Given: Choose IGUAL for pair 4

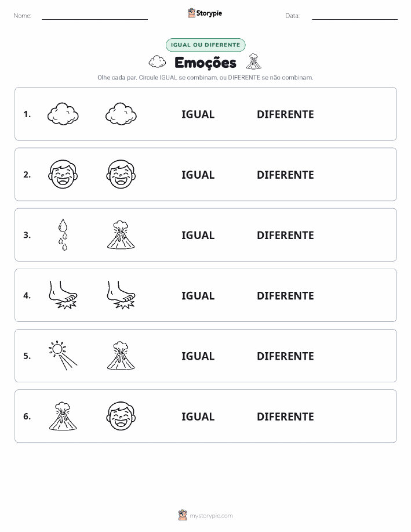Looking at the screenshot, I should (x=198, y=295).
